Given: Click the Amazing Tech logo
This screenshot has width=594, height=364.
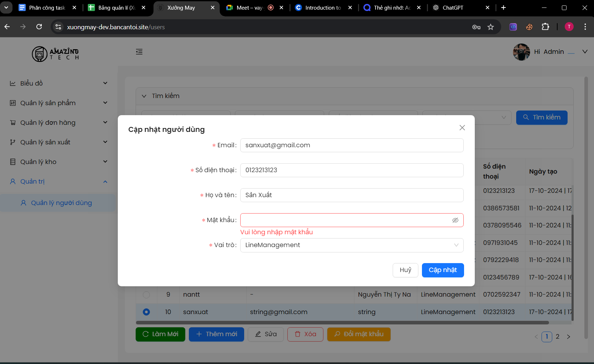Looking at the screenshot, I should point(55,54).
